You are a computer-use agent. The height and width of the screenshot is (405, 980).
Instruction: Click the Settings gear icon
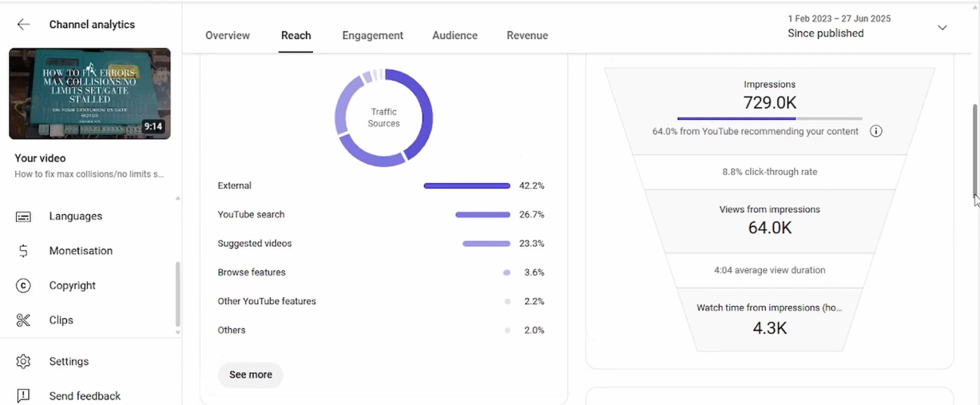coord(23,362)
